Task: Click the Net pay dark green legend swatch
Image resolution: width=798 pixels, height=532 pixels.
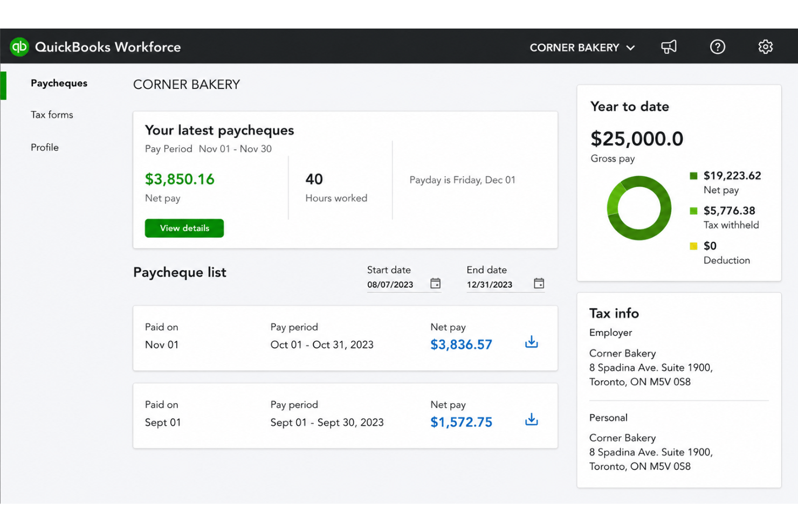Action: click(693, 176)
